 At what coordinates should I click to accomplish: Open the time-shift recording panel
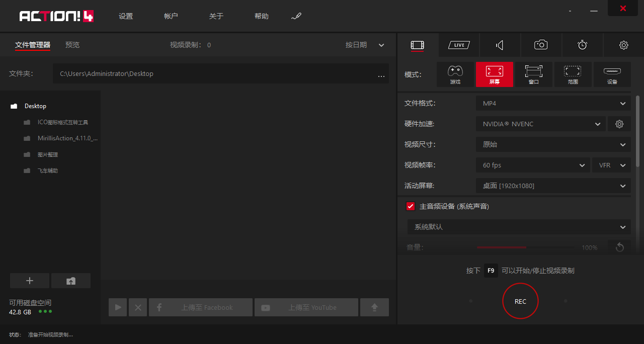click(x=582, y=45)
